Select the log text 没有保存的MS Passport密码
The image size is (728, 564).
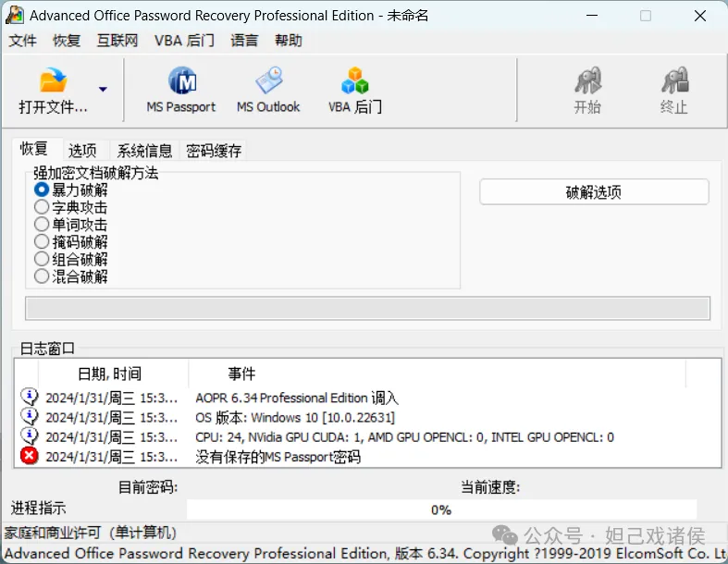click(278, 457)
